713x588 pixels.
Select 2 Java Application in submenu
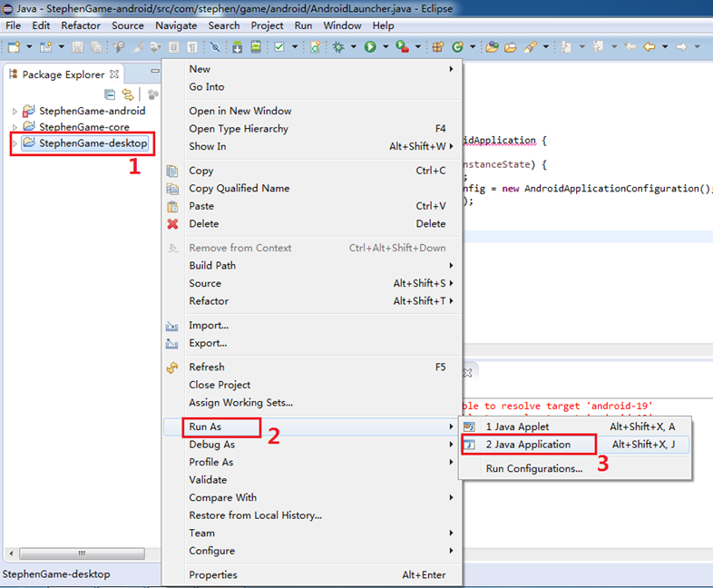[x=575, y=445]
